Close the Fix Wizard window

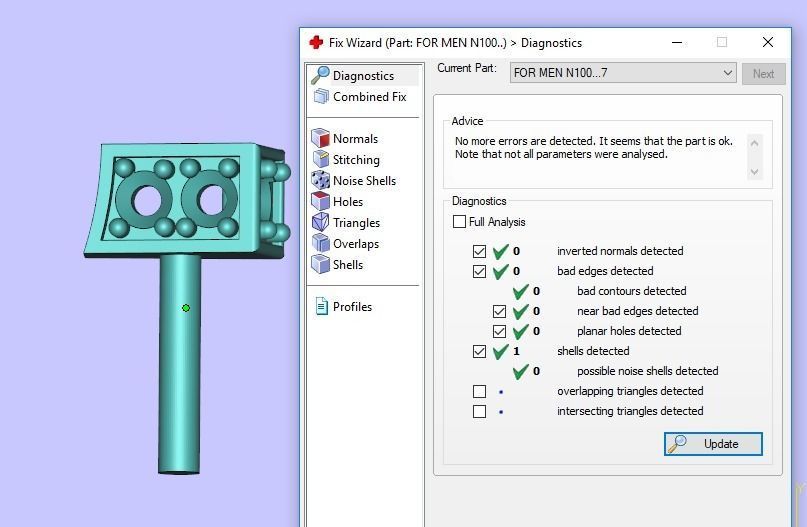click(767, 42)
